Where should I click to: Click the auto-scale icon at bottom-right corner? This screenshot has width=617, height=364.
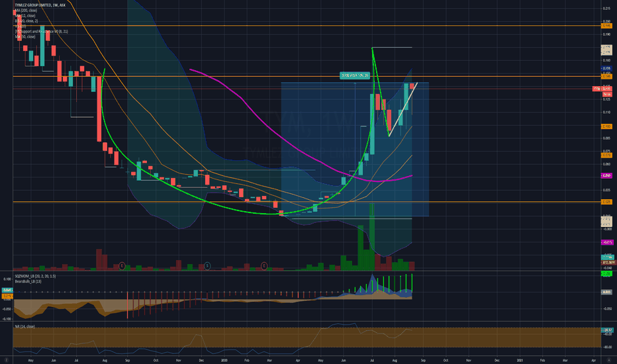609,360
